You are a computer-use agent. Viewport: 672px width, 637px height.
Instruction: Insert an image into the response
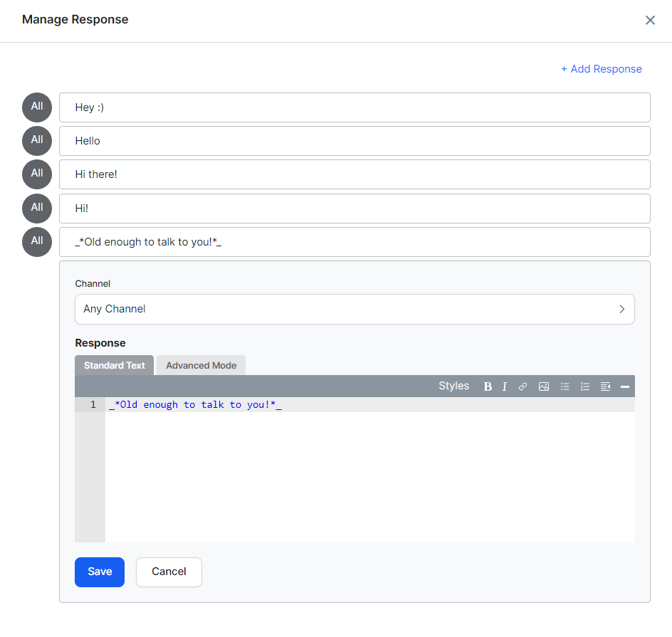coord(544,386)
